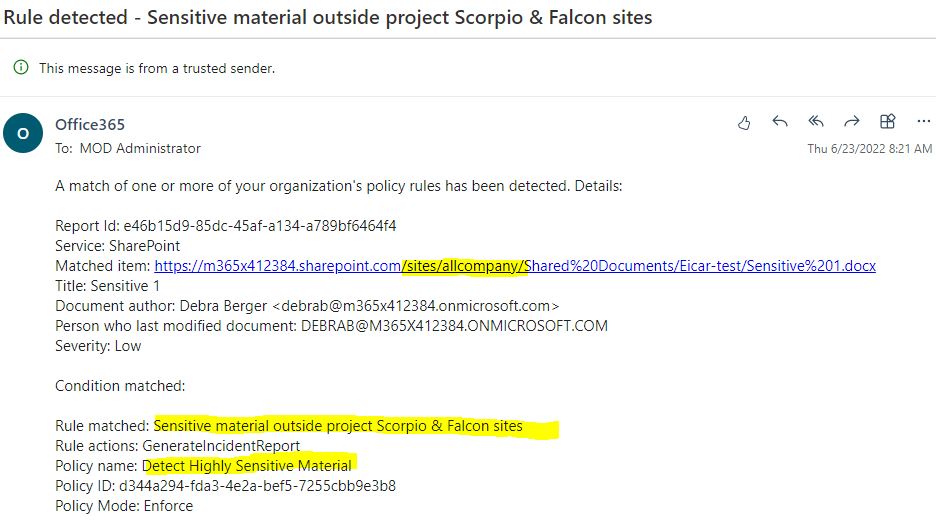The width and height of the screenshot is (936, 523).
Task: Open the More actions ellipsis menu
Action: [x=923, y=122]
